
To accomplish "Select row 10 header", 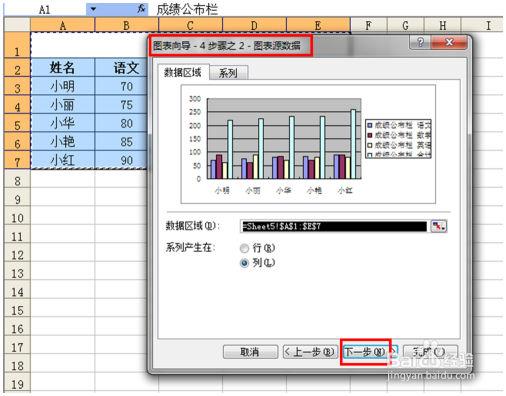I will 17,218.
